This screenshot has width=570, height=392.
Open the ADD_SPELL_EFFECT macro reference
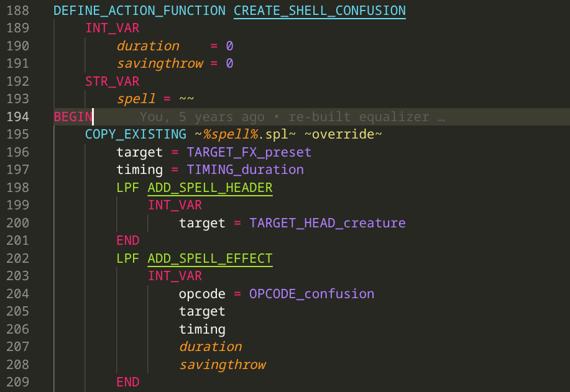coord(210,258)
